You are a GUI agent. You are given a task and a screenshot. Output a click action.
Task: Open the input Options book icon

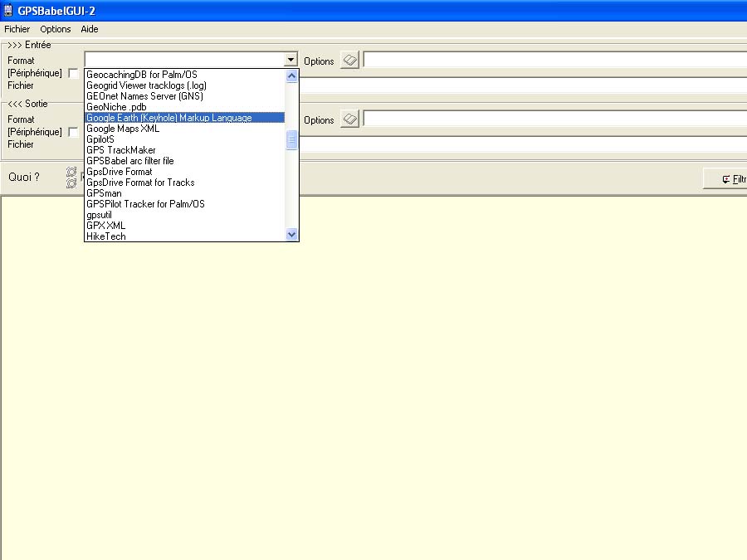pyautogui.click(x=349, y=61)
